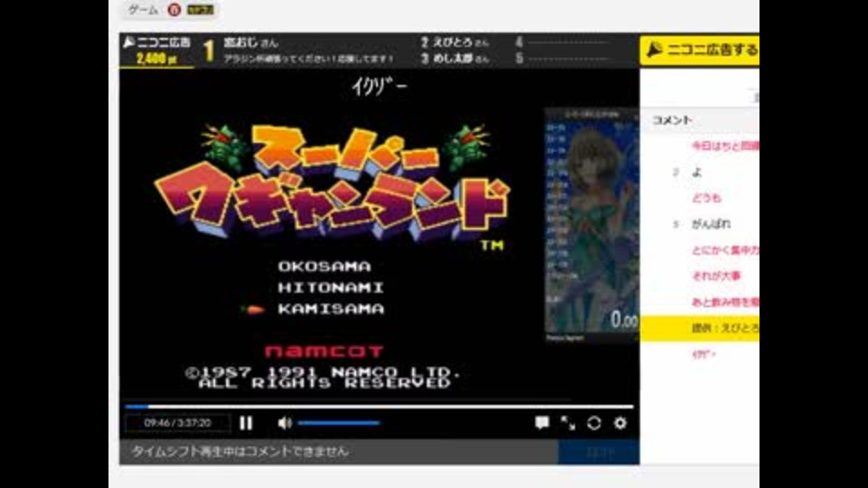Image resolution: width=868 pixels, height=488 pixels.
Task: Pause the timeshift video playback
Action: (246, 423)
